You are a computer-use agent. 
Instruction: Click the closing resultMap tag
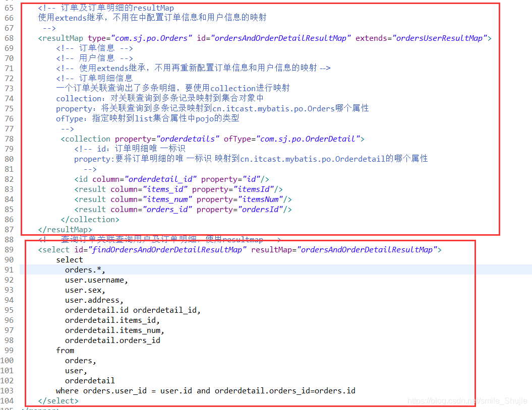[65, 230]
